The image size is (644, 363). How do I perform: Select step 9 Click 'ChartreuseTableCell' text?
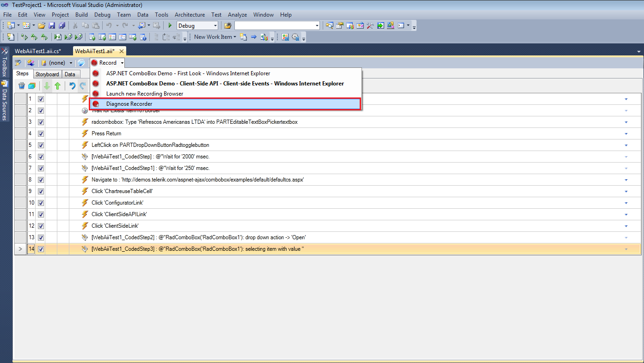tap(122, 191)
